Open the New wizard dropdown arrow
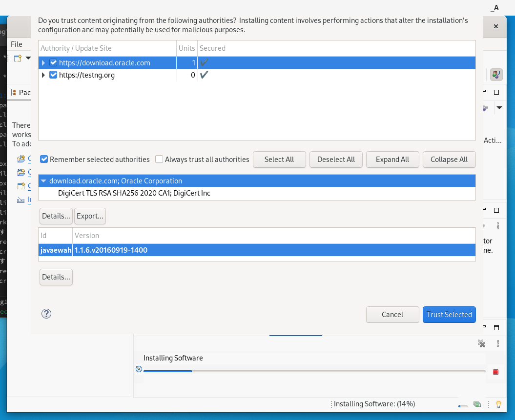The width and height of the screenshot is (515, 420). coord(28,58)
